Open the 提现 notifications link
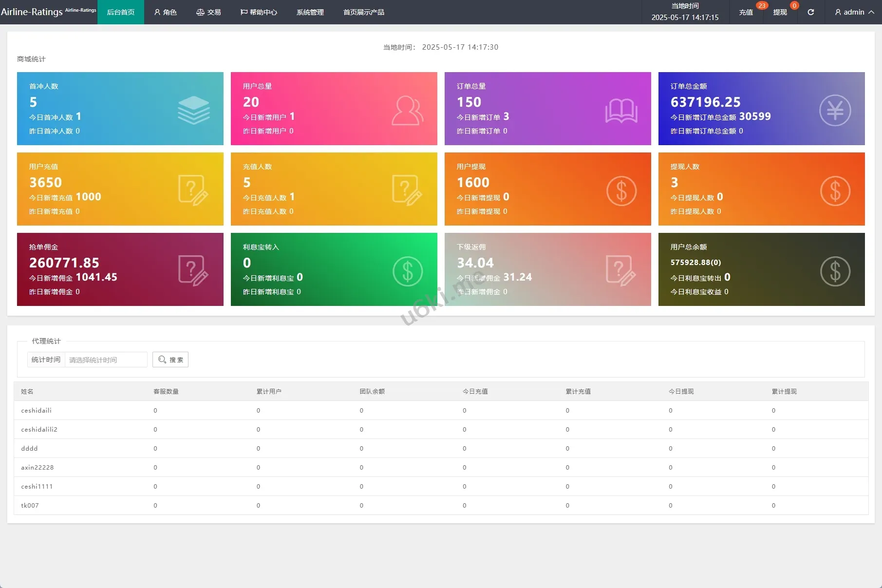 (x=780, y=12)
